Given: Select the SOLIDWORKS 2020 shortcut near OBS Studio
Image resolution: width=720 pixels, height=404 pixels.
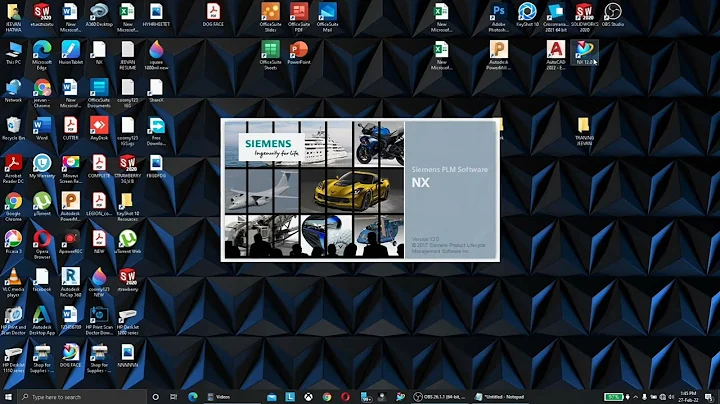Looking at the screenshot, I should (x=584, y=17).
